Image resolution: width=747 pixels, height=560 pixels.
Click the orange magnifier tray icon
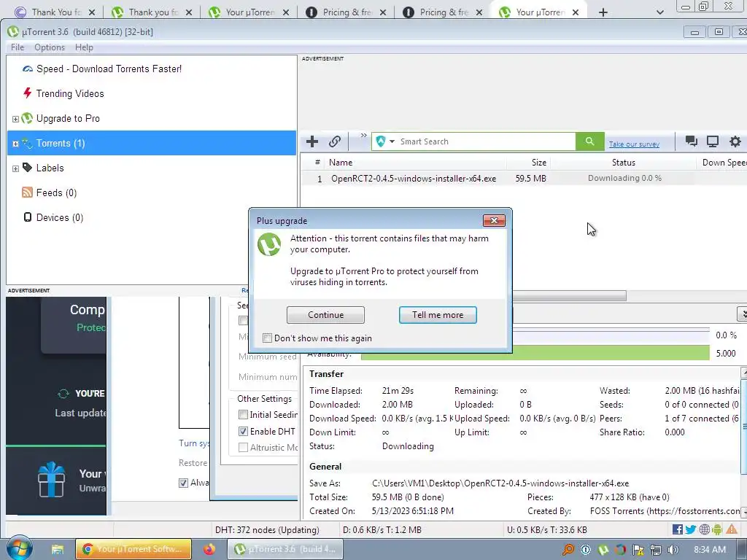click(x=568, y=550)
